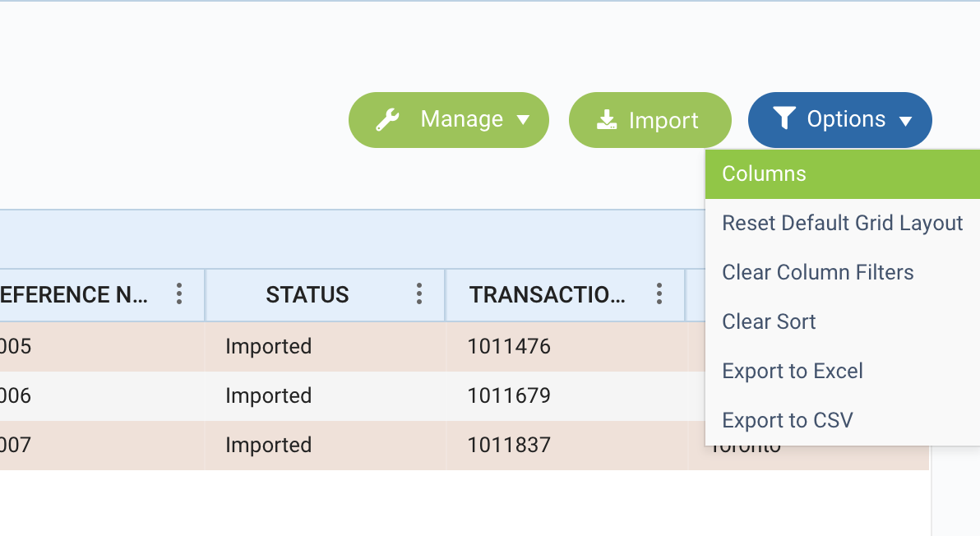Sort by the STATUS column header
The width and height of the screenshot is (980, 536).
(307, 295)
